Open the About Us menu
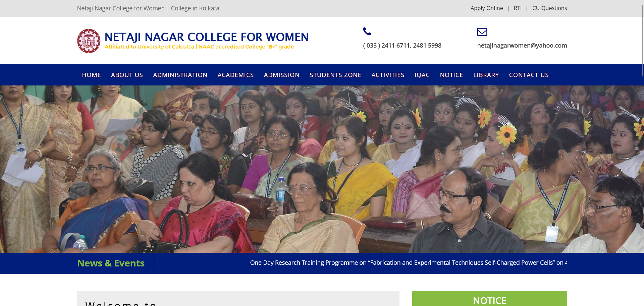 [127, 75]
